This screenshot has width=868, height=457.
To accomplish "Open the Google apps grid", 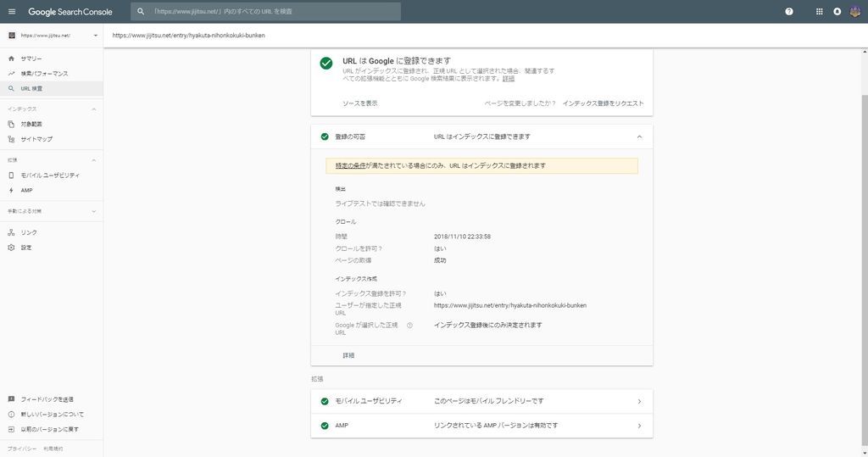I will click(820, 12).
